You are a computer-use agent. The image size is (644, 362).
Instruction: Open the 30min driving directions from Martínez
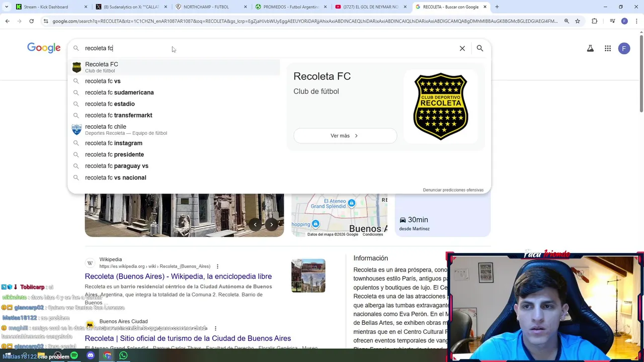(x=443, y=215)
